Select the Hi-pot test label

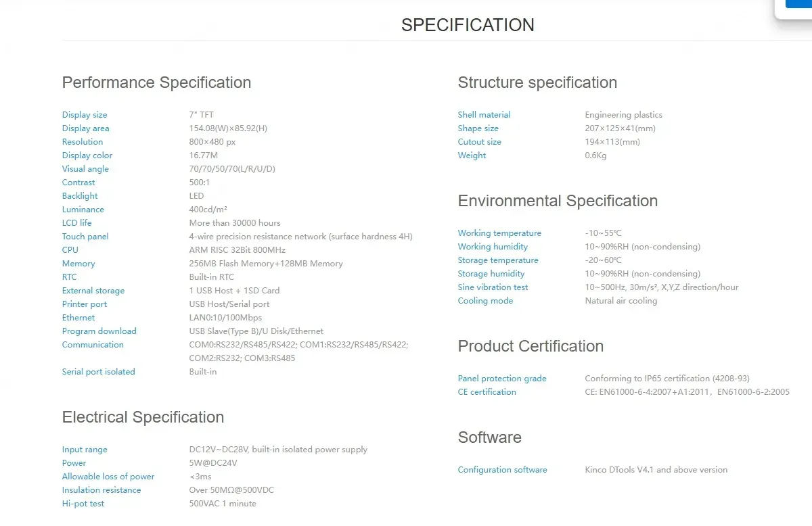coord(83,504)
